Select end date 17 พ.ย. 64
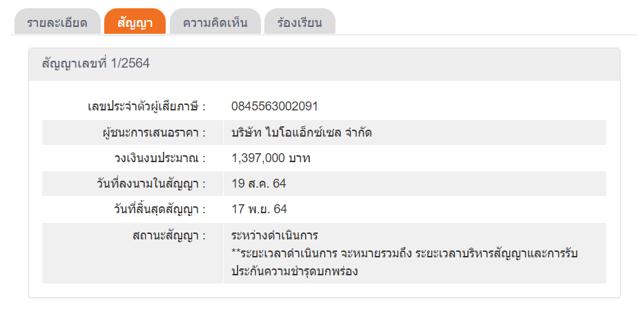The width and height of the screenshot is (644, 325). click(260, 209)
